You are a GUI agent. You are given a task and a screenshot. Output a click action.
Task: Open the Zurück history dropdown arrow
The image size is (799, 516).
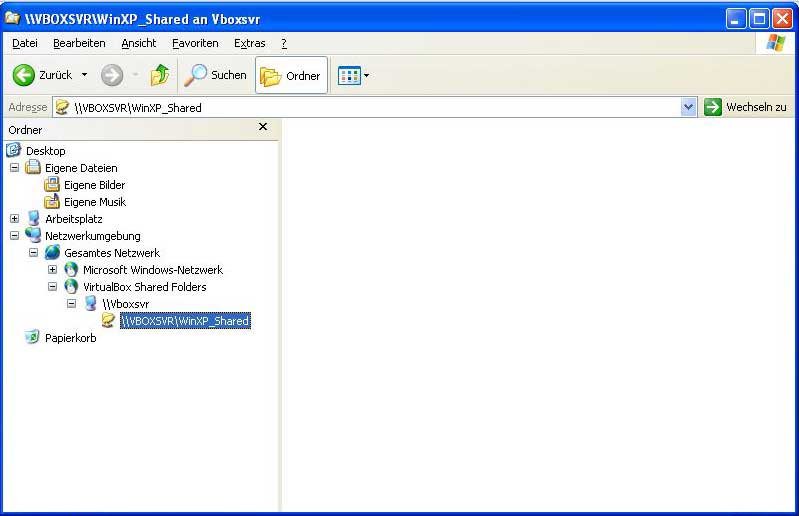point(85,75)
